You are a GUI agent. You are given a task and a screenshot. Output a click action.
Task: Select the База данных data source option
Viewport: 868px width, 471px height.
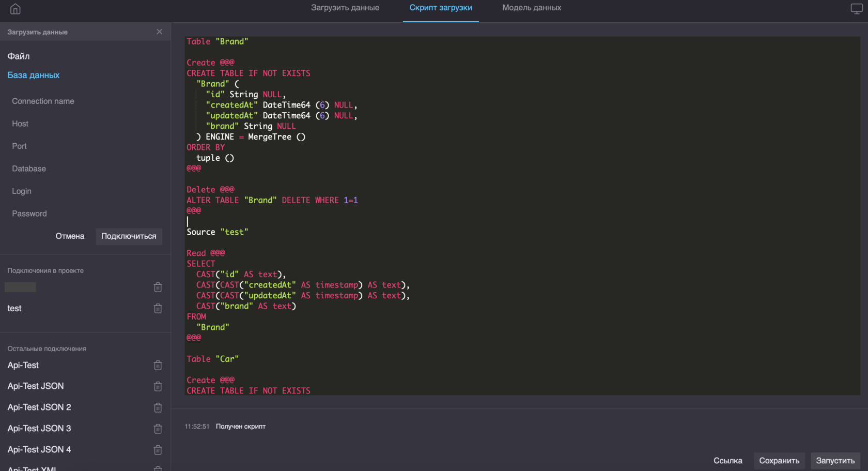(34, 75)
